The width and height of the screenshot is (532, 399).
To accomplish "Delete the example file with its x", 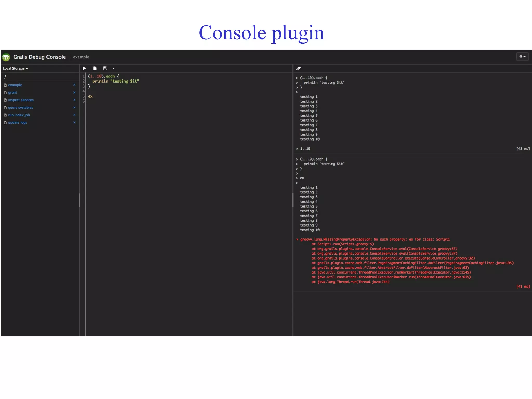I will click(x=74, y=85).
